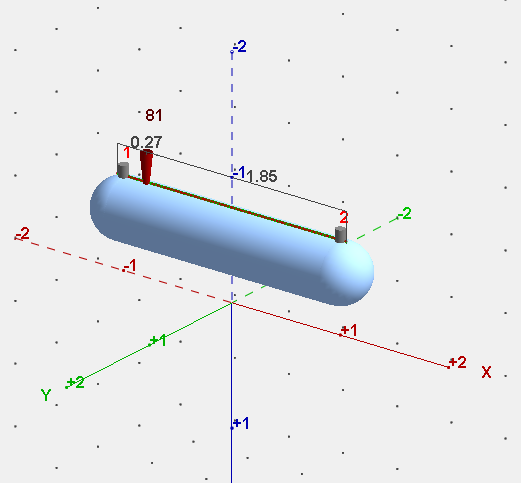Click the +2 mark on red X axis
Image resolution: width=521 pixels, height=483 pixels.
(458, 362)
